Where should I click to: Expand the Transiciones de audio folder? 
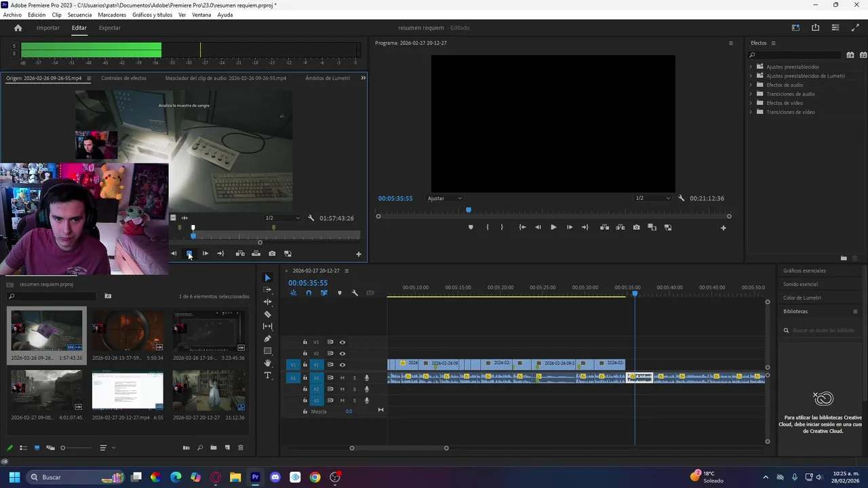pyautogui.click(x=751, y=94)
